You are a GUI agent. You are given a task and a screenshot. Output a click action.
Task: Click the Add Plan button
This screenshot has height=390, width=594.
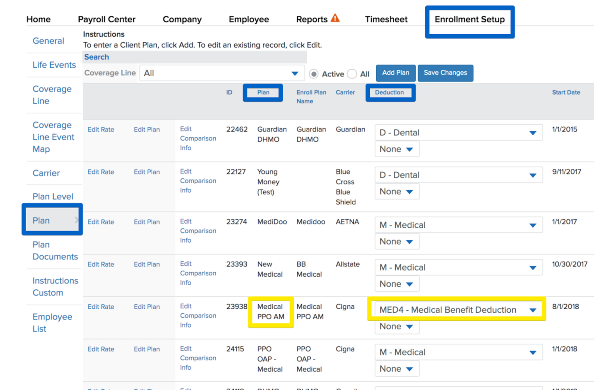tap(395, 73)
